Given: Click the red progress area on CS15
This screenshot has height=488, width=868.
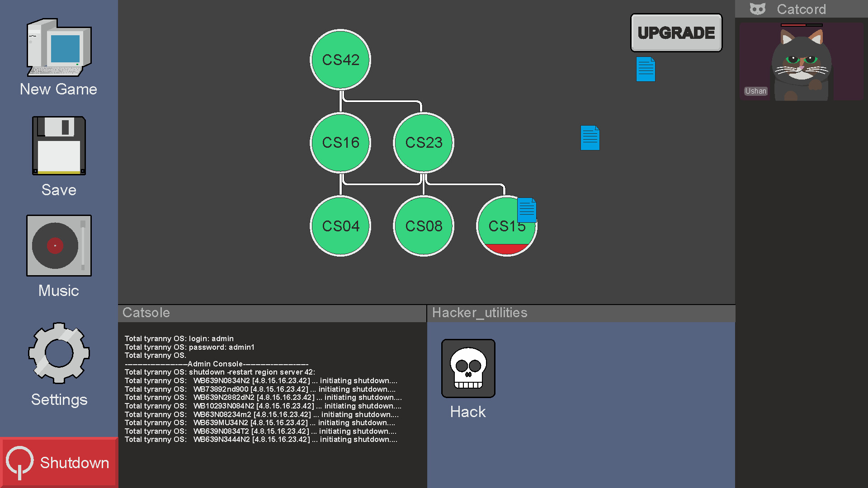Looking at the screenshot, I should [506, 249].
